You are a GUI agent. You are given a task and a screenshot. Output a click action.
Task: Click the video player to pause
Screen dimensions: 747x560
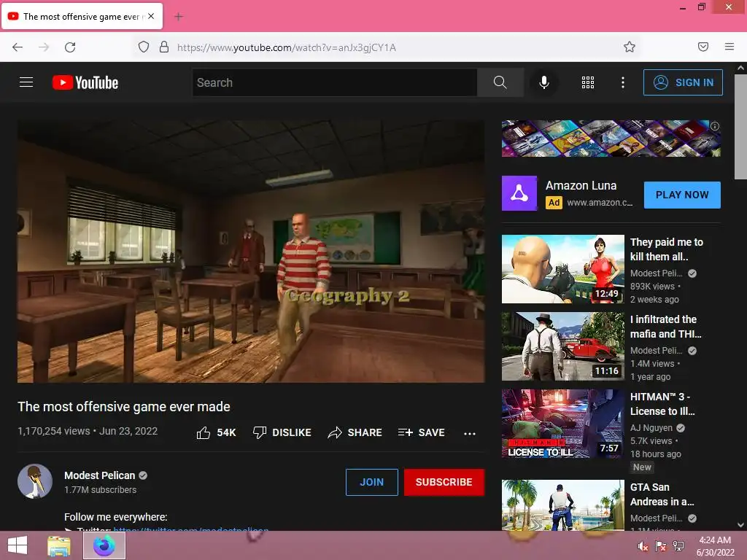(251, 251)
